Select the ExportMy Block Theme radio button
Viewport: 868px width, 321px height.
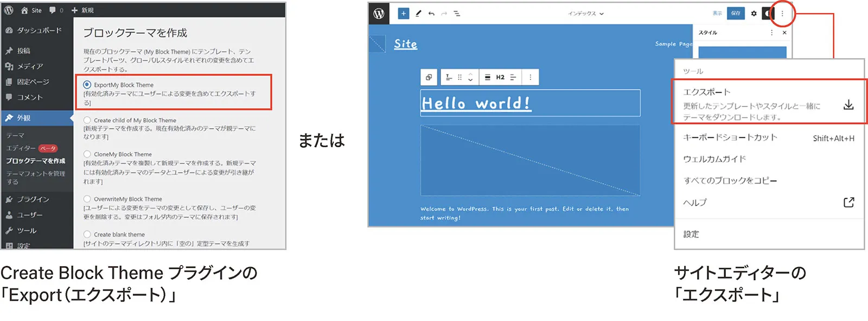87,85
